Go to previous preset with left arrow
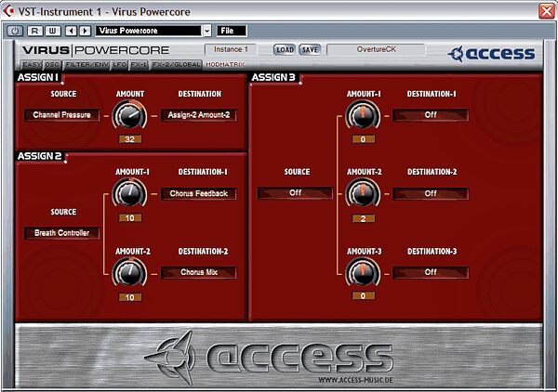 [72, 31]
